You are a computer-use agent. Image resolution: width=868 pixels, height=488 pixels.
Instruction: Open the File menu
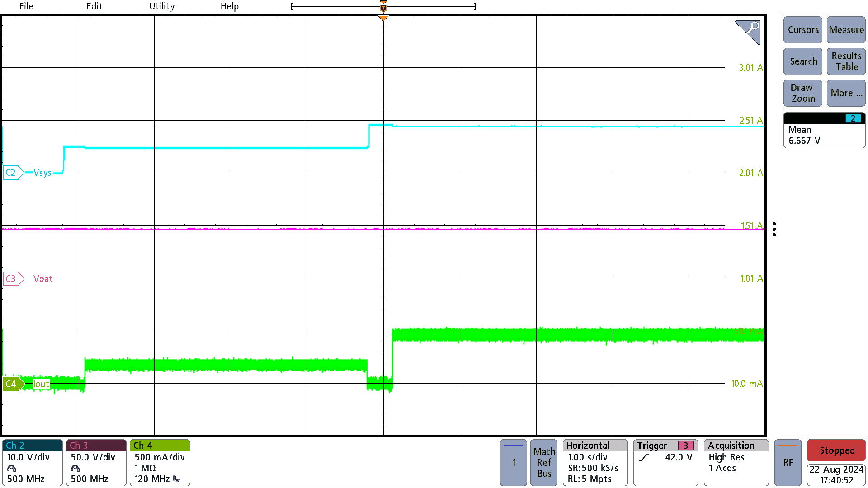pyautogui.click(x=26, y=6)
